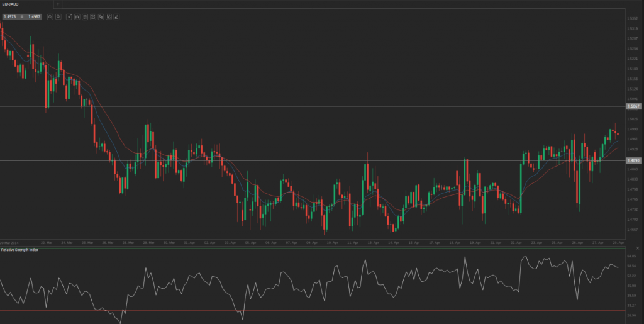Click the pencil-in-square edit icon
Viewport: 644px width, 324px height.
[x=109, y=16]
